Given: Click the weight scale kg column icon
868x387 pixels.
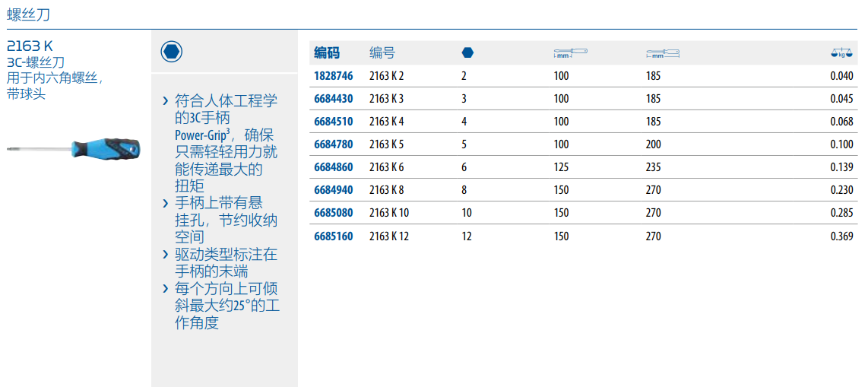Looking at the screenshot, I should pos(842,53).
